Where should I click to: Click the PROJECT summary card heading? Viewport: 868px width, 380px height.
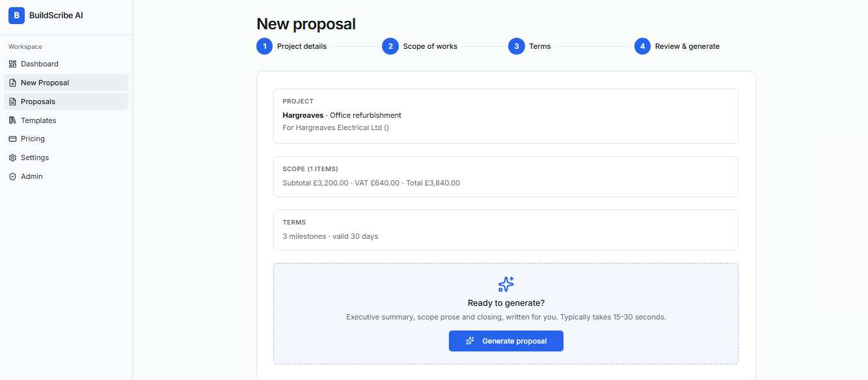[298, 102]
